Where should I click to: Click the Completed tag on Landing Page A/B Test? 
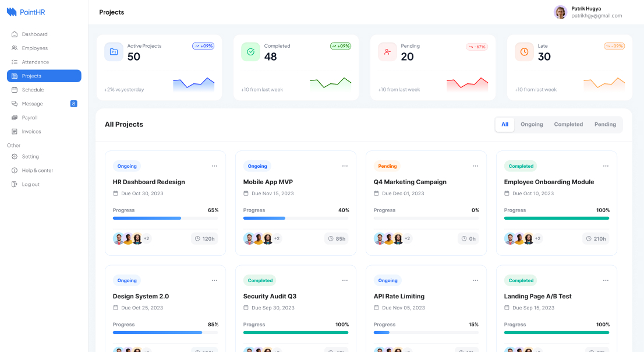(521, 280)
